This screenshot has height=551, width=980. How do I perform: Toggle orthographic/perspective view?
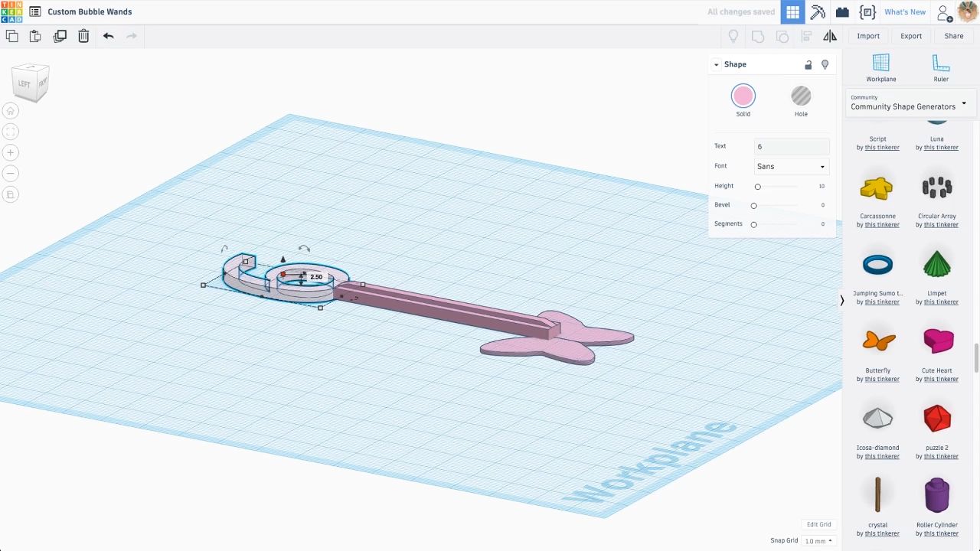point(11,195)
